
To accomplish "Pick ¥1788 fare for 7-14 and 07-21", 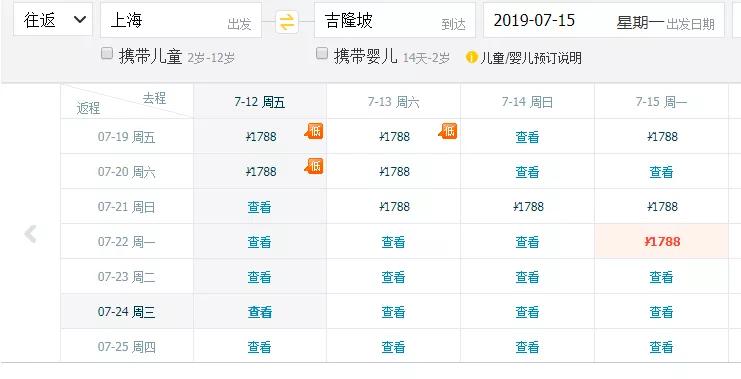I will tap(528, 207).
